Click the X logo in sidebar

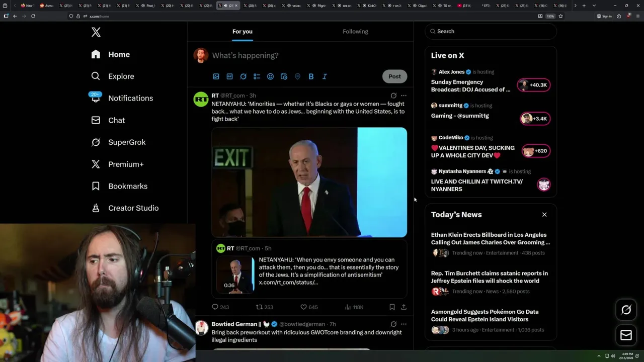[96, 32]
